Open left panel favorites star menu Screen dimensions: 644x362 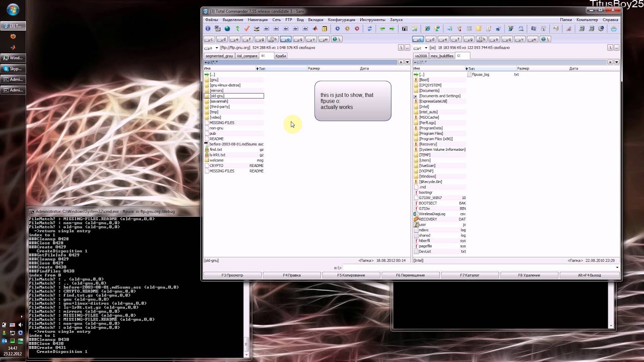pos(401,62)
